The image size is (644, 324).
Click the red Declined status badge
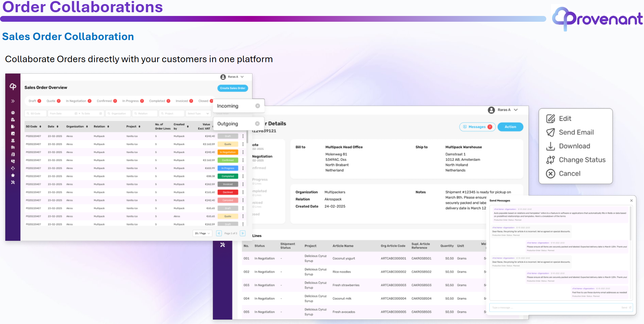228,192
